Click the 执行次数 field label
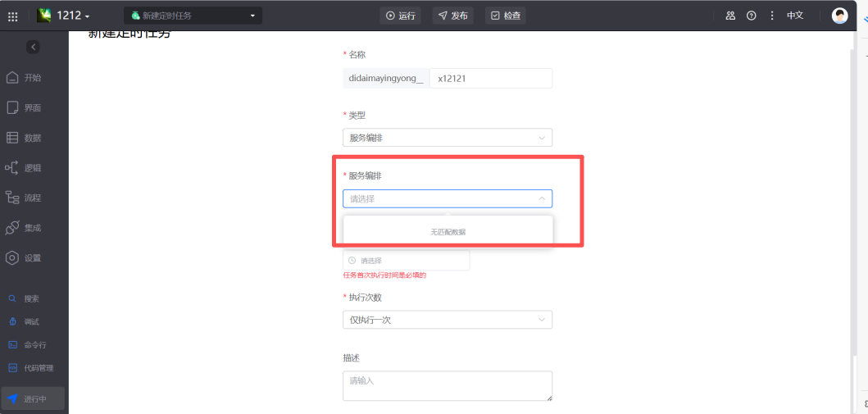This screenshot has height=414, width=868. pos(366,298)
